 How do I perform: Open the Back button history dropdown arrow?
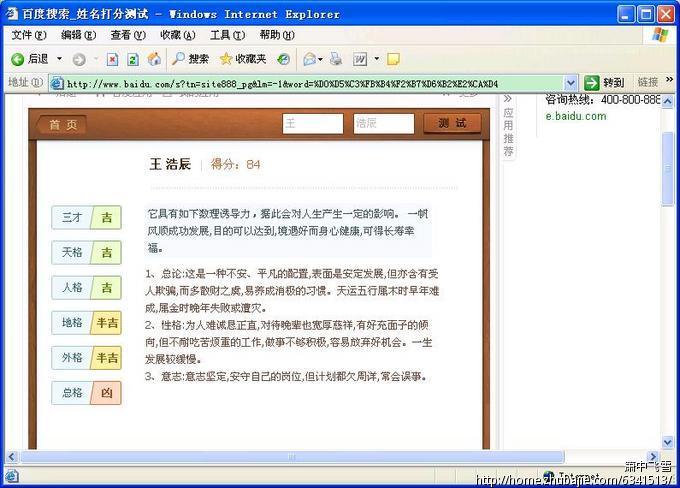pos(59,59)
